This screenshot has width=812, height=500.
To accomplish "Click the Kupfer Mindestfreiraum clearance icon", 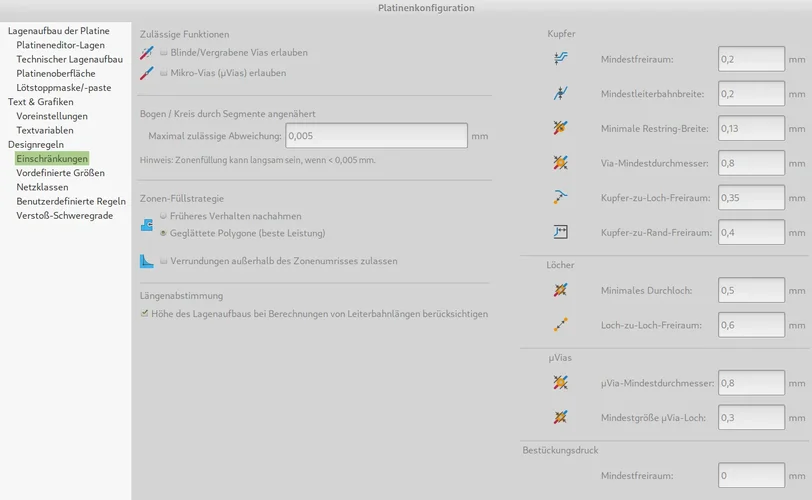I will (x=560, y=58).
